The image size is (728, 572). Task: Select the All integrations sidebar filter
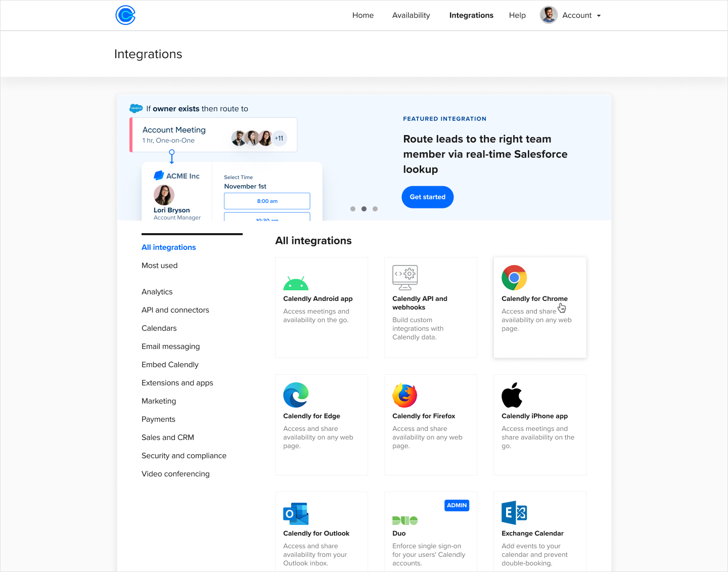(168, 247)
